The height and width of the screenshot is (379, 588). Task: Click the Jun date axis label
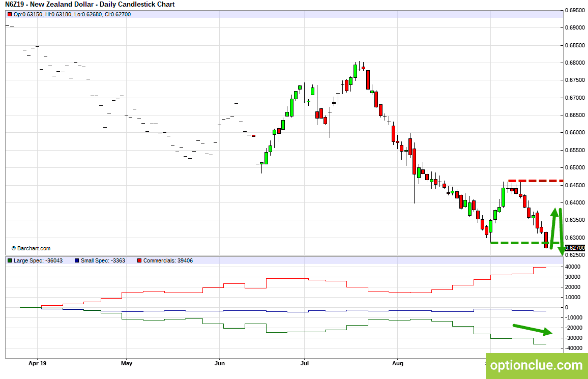tap(219, 363)
